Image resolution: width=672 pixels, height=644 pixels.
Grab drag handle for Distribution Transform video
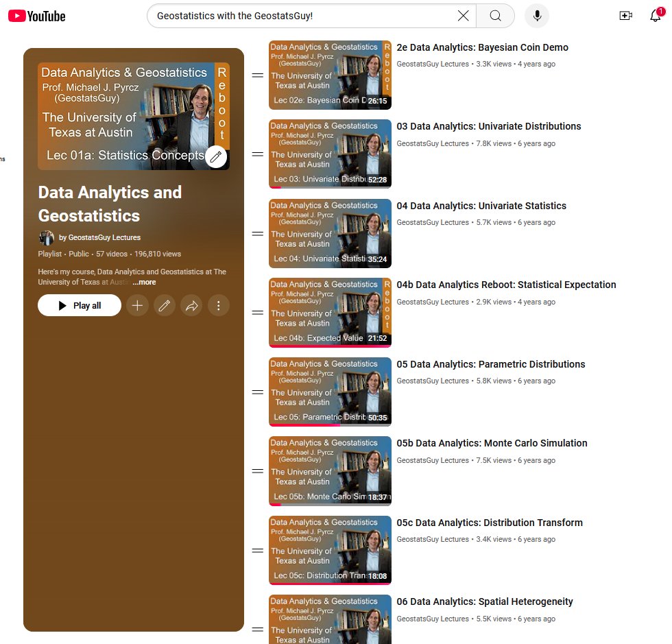[x=258, y=551]
